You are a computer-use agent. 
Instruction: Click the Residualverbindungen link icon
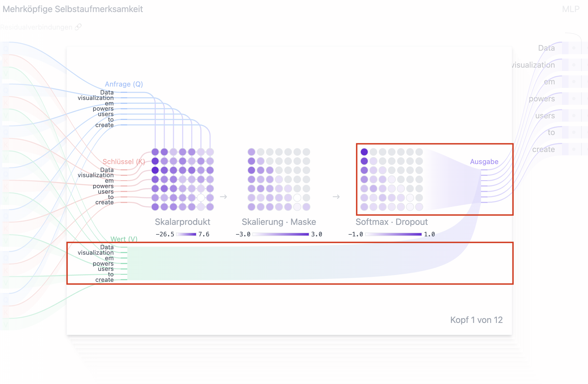[78, 27]
